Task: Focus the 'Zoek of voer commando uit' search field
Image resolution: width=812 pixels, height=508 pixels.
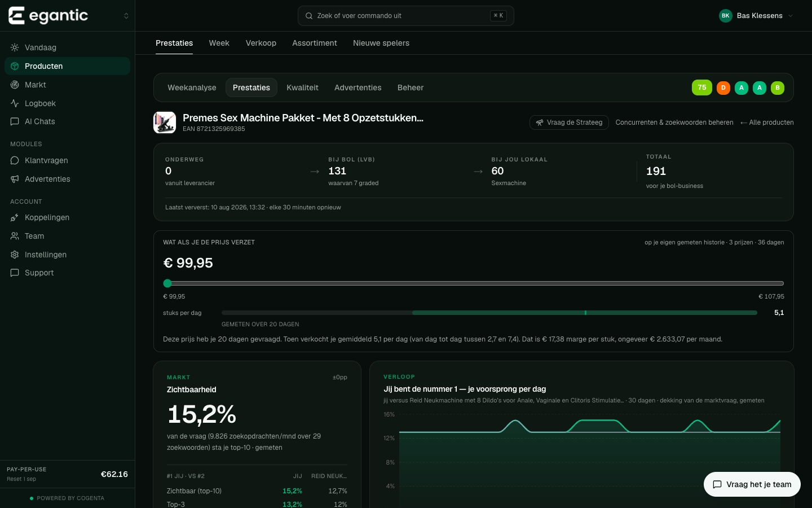Action: [406, 16]
